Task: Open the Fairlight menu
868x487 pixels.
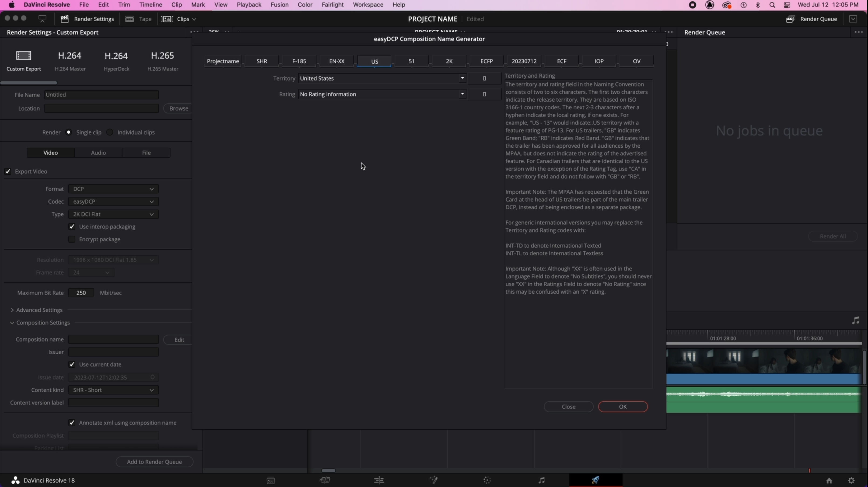Action: coord(332,5)
